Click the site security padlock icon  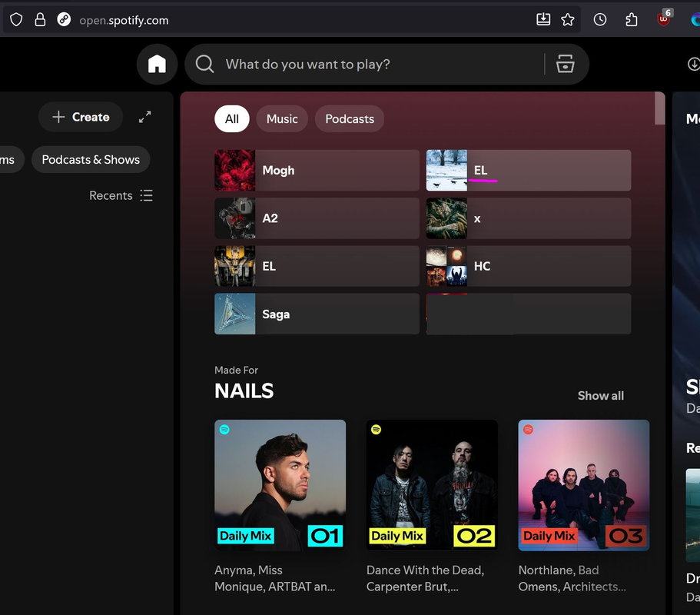[40, 20]
